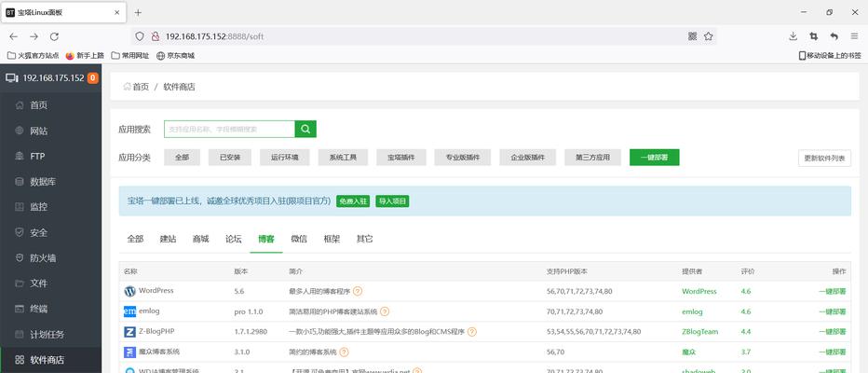Select the 企业版插件 category button
Image resolution: width=868 pixels, height=373 pixels.
click(x=527, y=158)
